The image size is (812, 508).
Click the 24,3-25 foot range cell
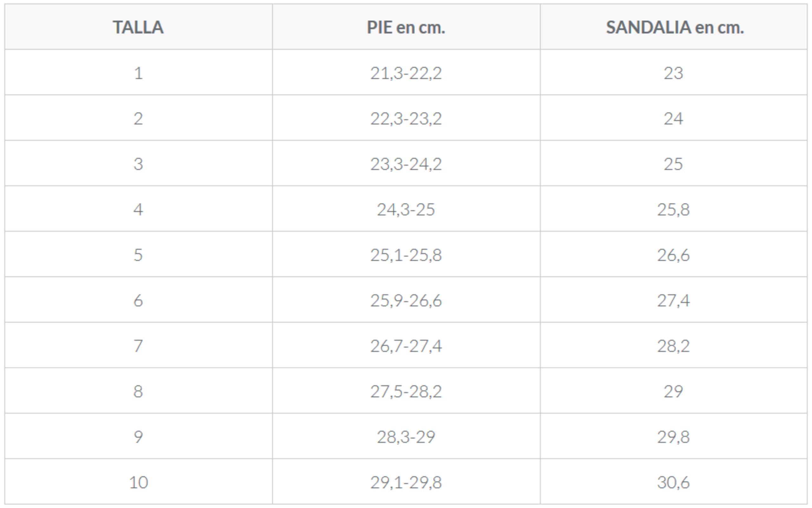point(406,209)
